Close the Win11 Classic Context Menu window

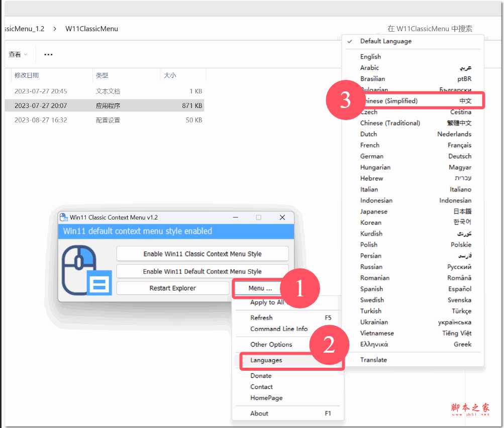(282, 218)
